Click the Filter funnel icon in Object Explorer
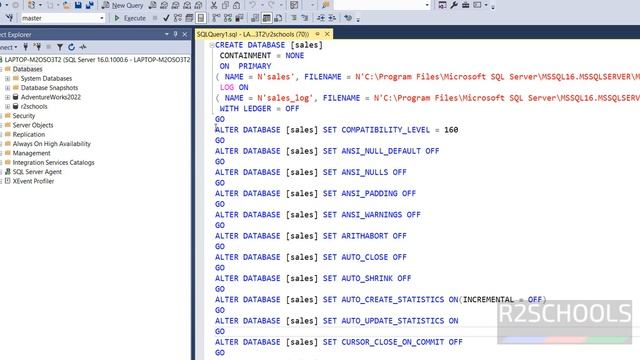This screenshot has height=360, width=640. tap(60, 47)
